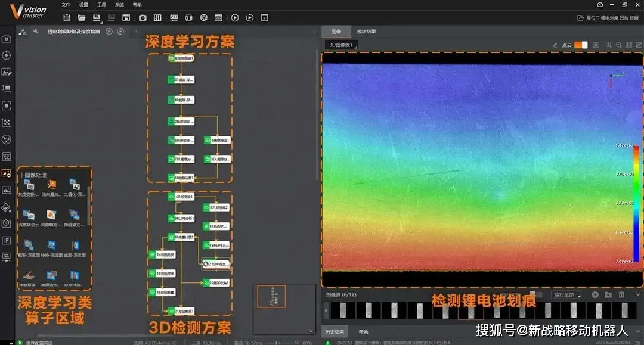This screenshot has width=644, height=345.
Task: Pick the 滤波-深度图 operator in the palette
Action: click(x=75, y=248)
